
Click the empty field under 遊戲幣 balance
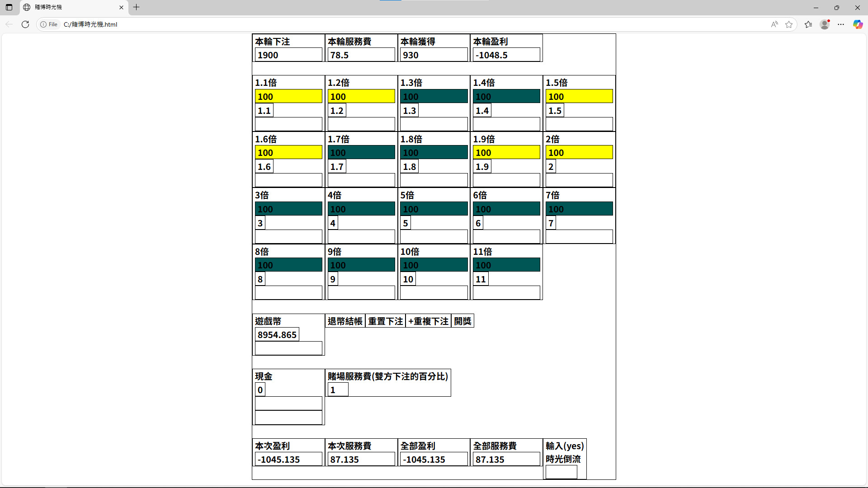(x=288, y=348)
